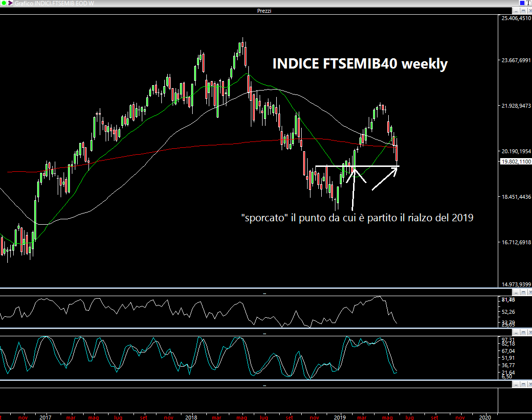This screenshot has width=532, height=420.
Task: Click the Grafico INDICI.FTSEMIB EOD W window title
Action: [x=54, y=3]
